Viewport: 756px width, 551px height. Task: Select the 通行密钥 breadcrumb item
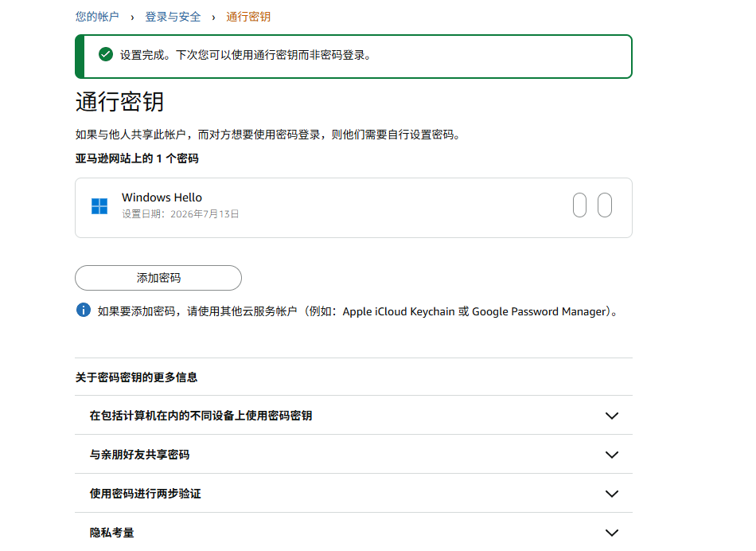(x=248, y=17)
